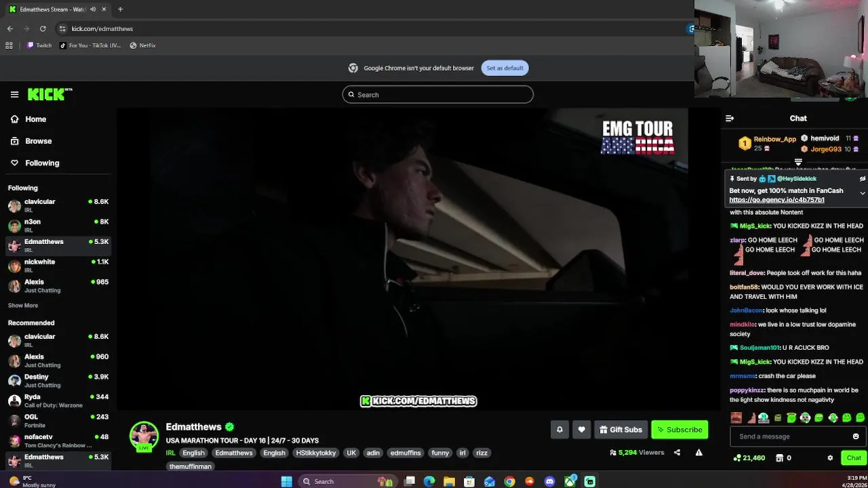
Task: Select the themuffinman tag
Action: click(191, 466)
